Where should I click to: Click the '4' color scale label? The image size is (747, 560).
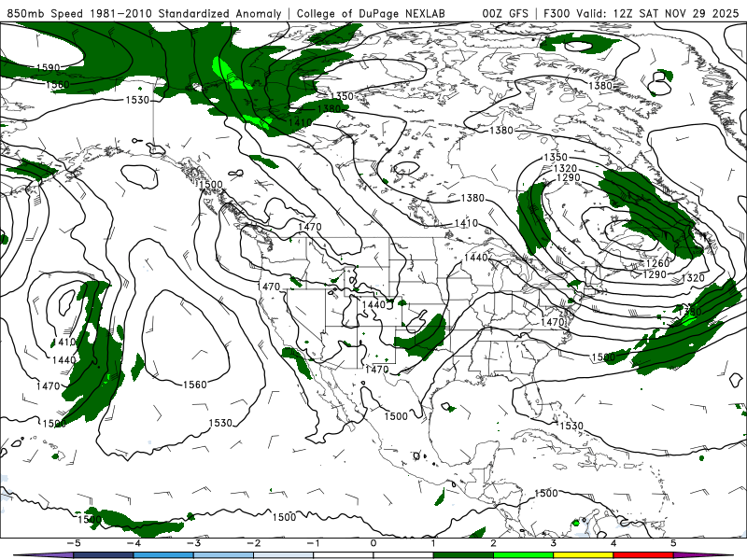[x=613, y=543]
